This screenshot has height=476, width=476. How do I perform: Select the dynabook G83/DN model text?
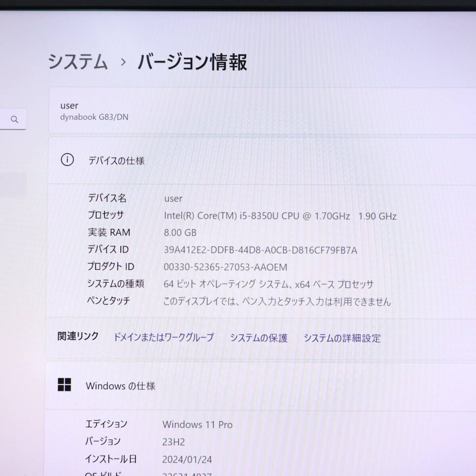[94, 117]
